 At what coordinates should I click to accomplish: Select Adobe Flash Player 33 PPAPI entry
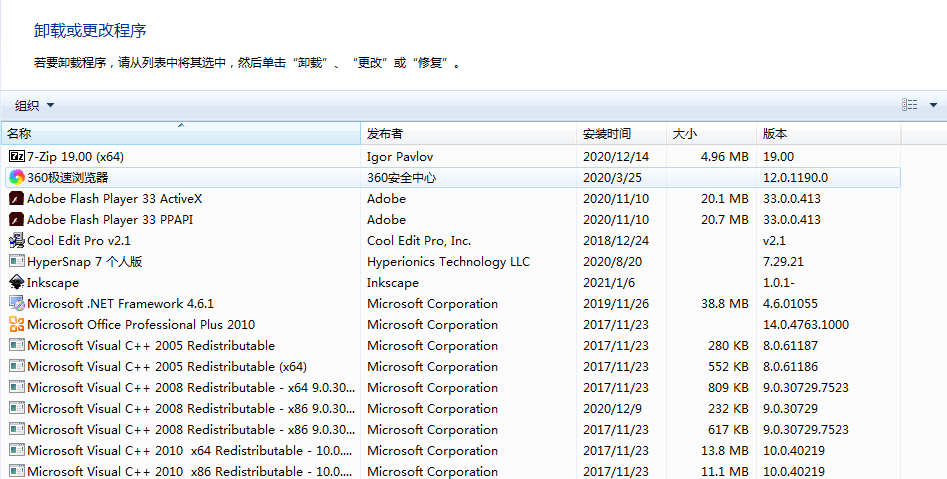[110, 220]
